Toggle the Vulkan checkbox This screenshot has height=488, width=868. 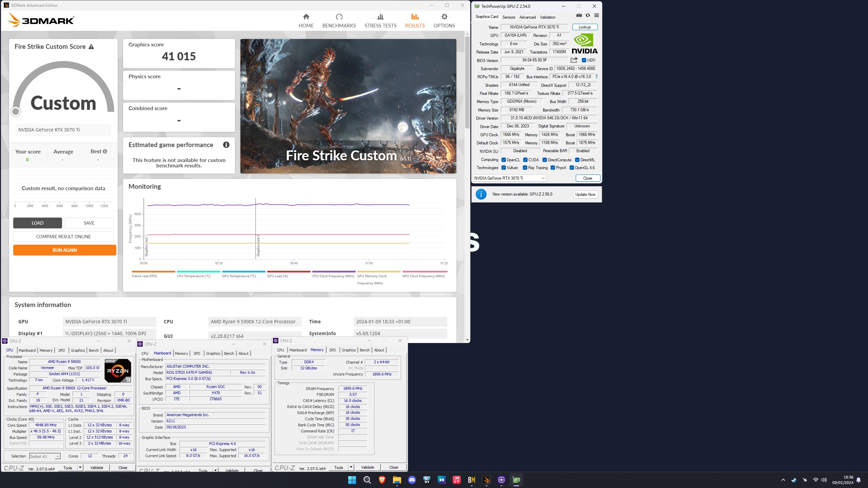504,168
